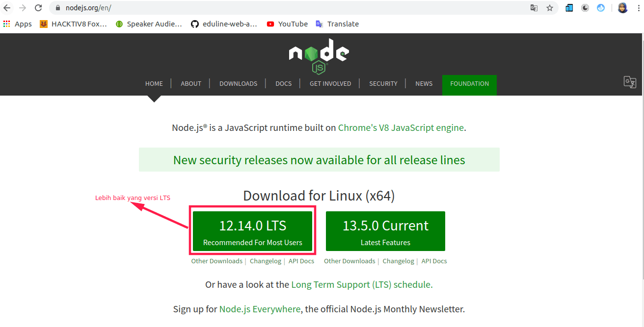The width and height of the screenshot is (644, 327).
Task: Open the API Docs link under Current
Action: [434, 261]
